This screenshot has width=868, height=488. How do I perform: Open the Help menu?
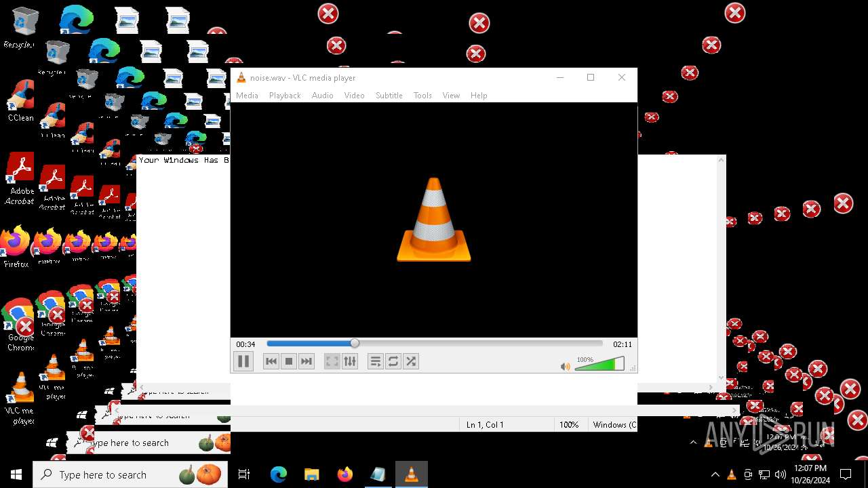click(x=479, y=96)
